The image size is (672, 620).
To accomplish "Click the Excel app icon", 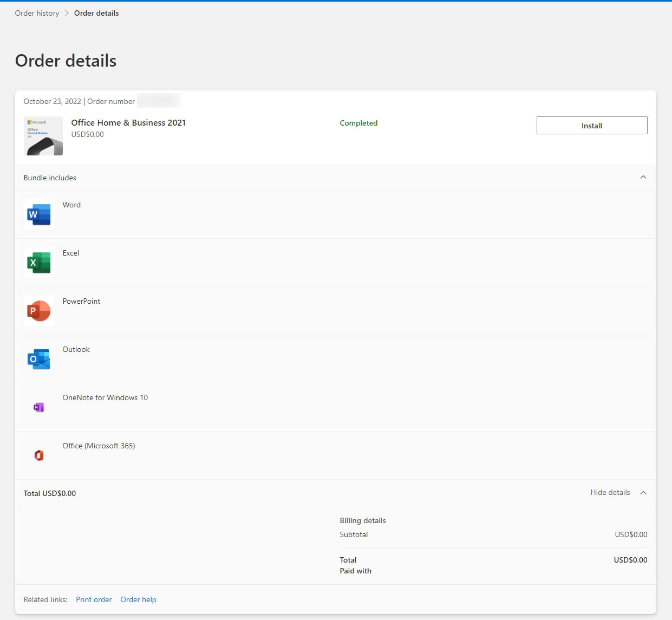I will (39, 263).
